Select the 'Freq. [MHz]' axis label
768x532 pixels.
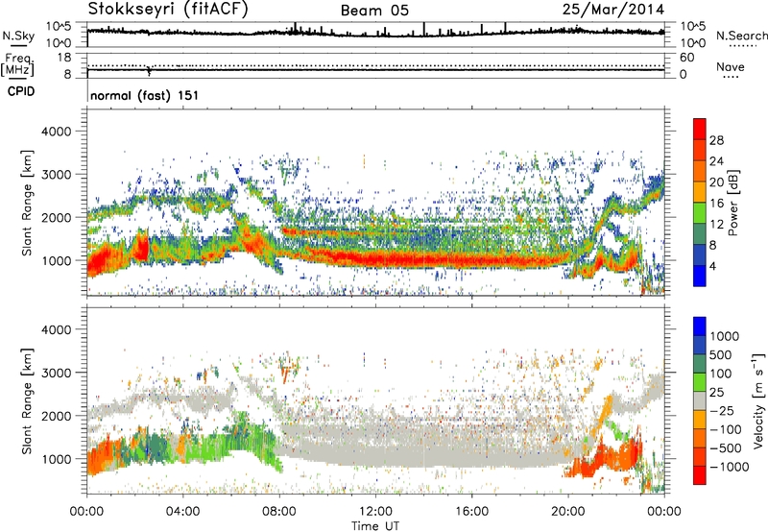click(17, 64)
